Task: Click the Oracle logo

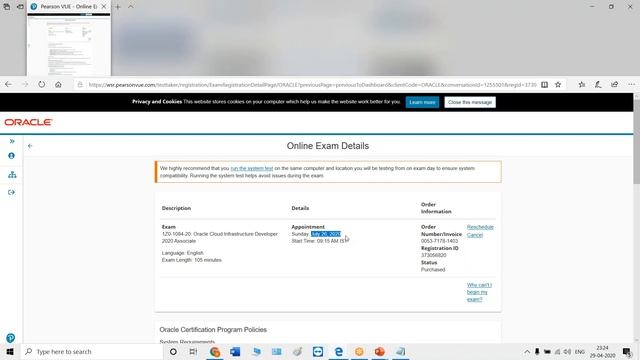Action: (28, 122)
